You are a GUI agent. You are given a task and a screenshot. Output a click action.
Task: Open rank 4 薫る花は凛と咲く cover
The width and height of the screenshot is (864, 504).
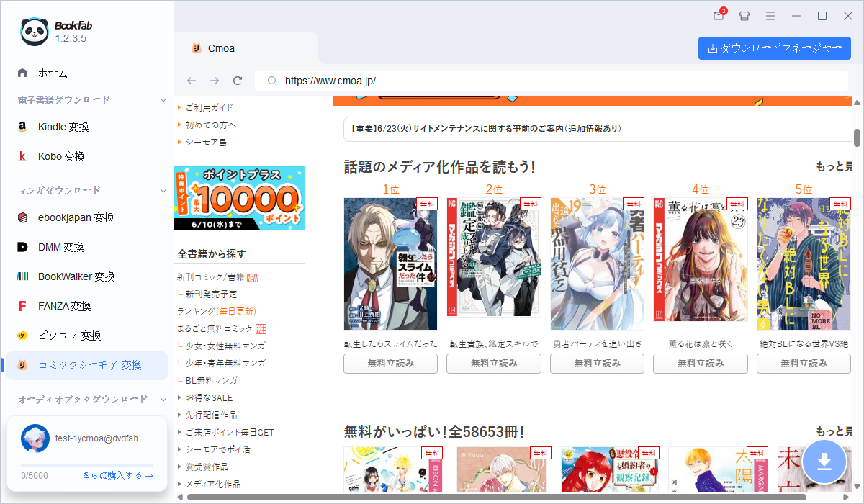[701, 260]
